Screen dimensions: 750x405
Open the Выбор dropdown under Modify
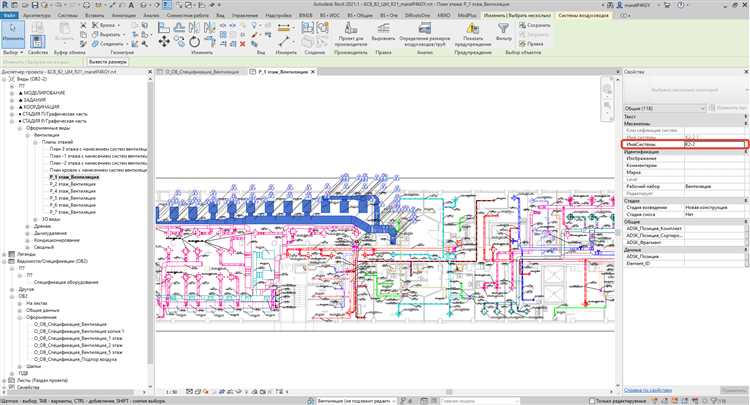13,52
